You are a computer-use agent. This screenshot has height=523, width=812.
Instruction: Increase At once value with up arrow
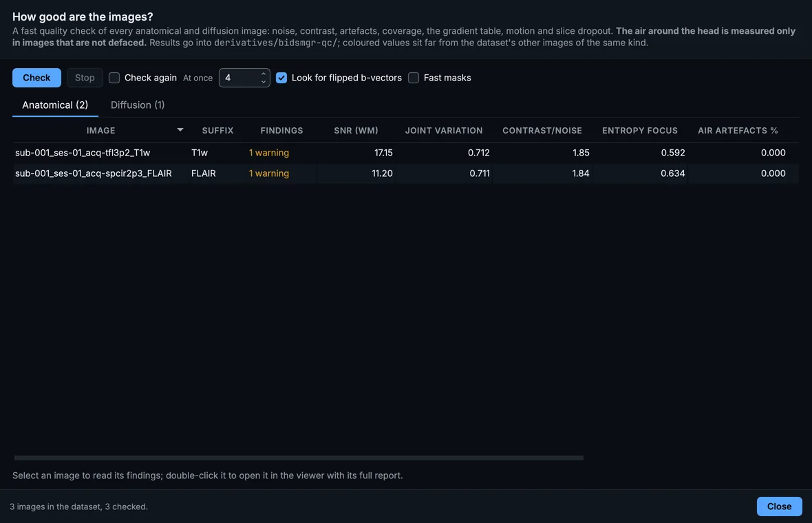click(263, 74)
